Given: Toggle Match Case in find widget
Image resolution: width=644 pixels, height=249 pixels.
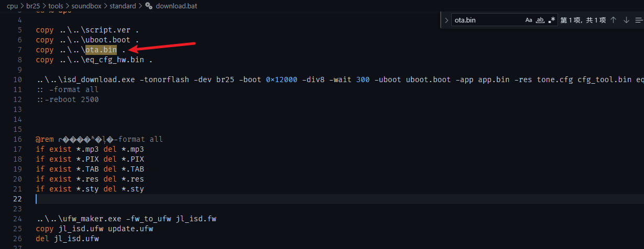Looking at the screenshot, I should (529, 20).
